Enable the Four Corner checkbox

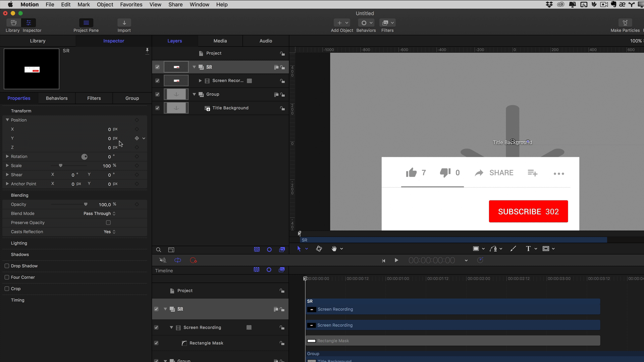pyautogui.click(x=7, y=277)
